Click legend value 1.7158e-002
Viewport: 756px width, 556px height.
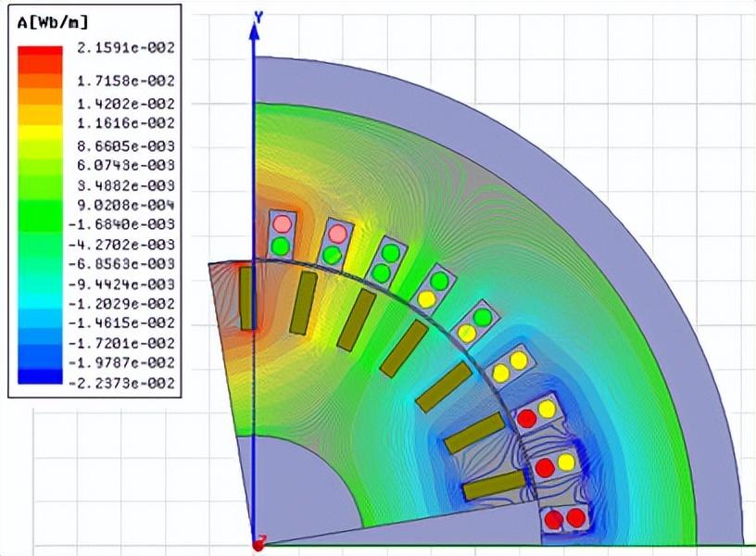coord(125,81)
